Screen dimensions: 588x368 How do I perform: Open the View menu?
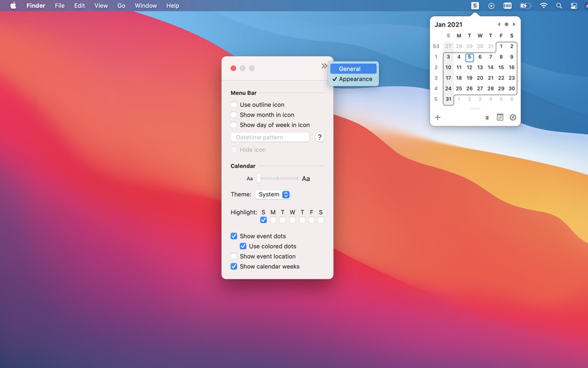point(101,6)
